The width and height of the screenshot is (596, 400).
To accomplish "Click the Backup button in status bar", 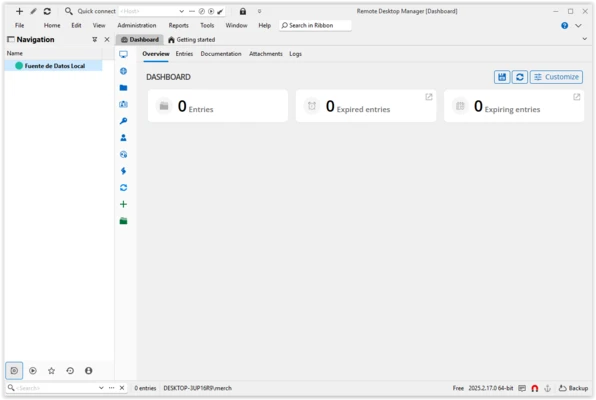I will click(x=573, y=388).
